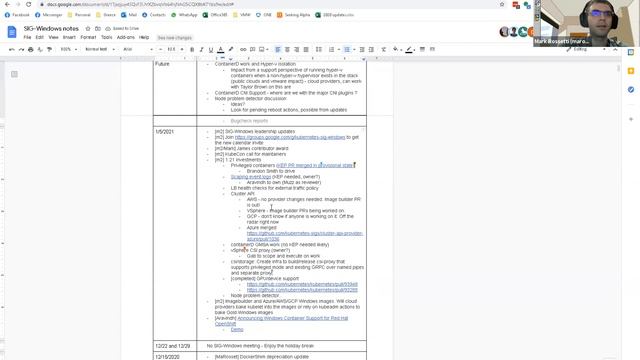
Task: Open the Demo link
Action: [x=237, y=329]
